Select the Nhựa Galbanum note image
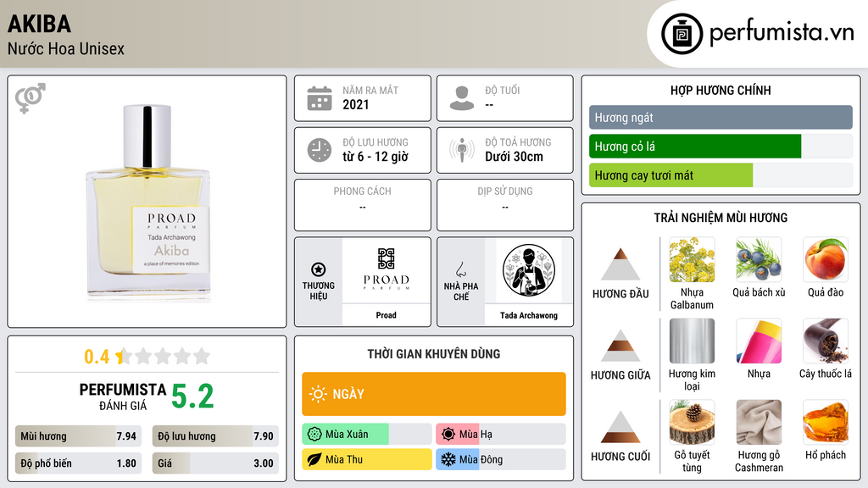 pyautogui.click(x=692, y=260)
